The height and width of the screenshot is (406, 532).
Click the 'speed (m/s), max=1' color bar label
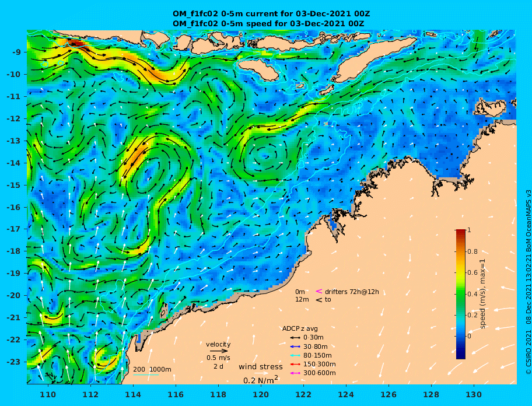pyautogui.click(x=482, y=294)
